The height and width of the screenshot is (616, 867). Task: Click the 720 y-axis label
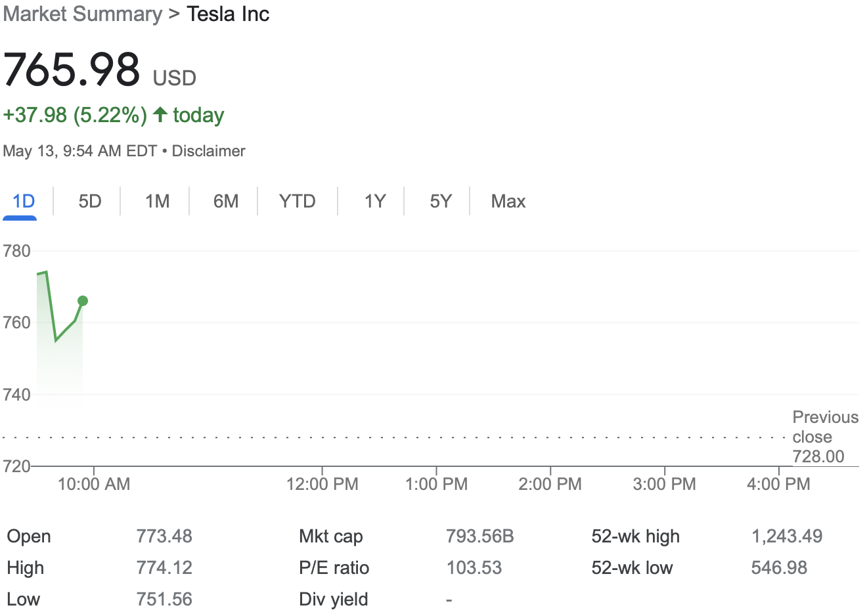pos(17,466)
